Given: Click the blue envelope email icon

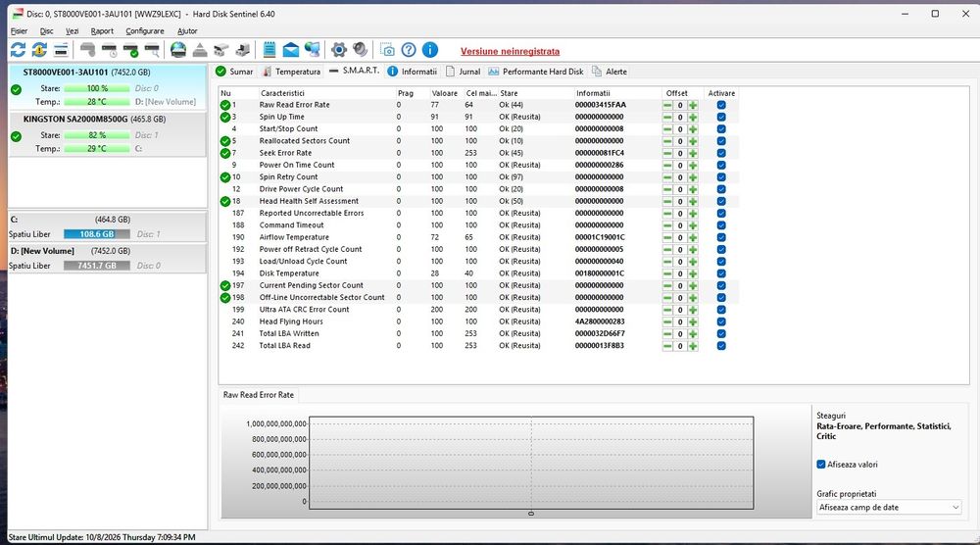Looking at the screenshot, I should (x=291, y=50).
